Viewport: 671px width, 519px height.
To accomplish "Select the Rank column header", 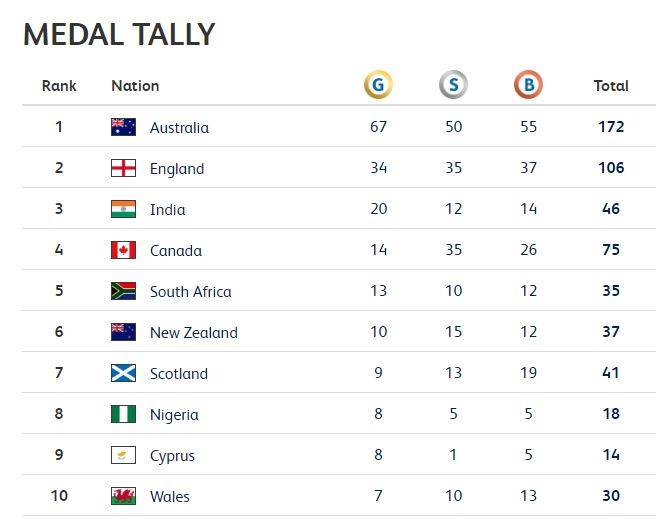I will pyautogui.click(x=59, y=86).
